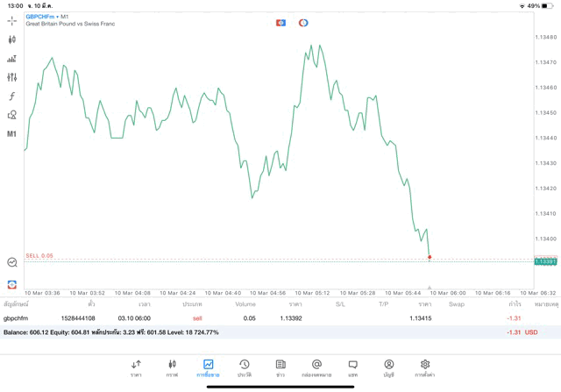Switch to the ประวัติ history tab
The image size is (561, 392).
245,367
